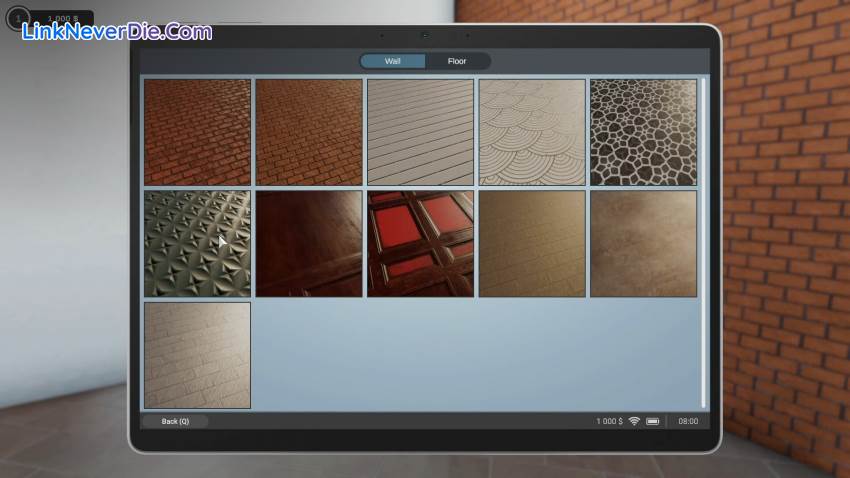Apply the dark mahogany wood panel texture
Screen dimensions: 850x478
click(x=309, y=243)
